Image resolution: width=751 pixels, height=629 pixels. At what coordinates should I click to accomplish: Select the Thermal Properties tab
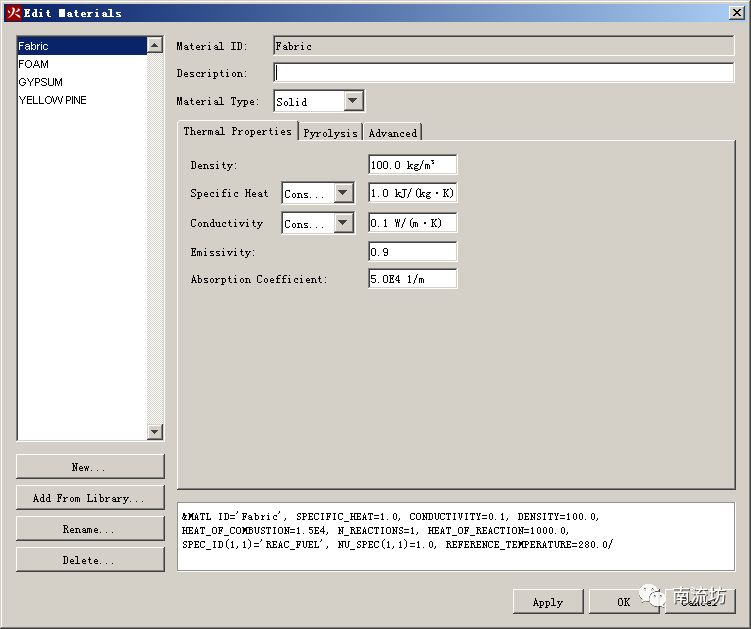tap(237, 132)
